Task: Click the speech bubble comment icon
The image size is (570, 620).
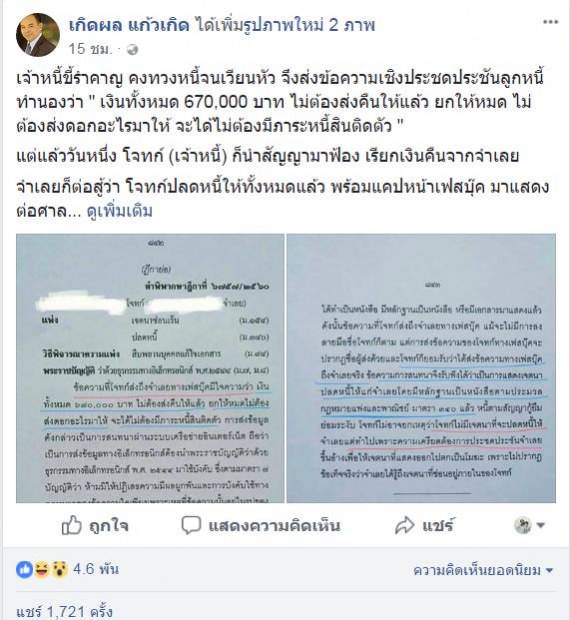Action: 191,525
